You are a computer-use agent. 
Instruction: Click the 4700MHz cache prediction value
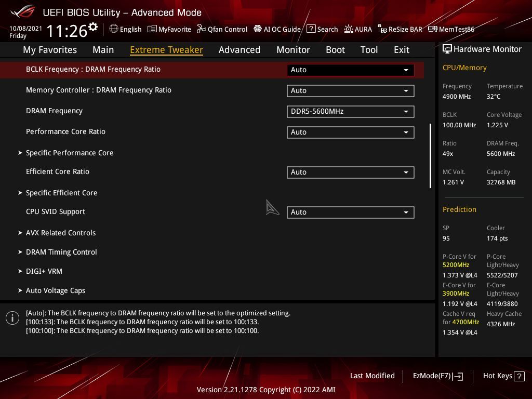tap(465, 322)
